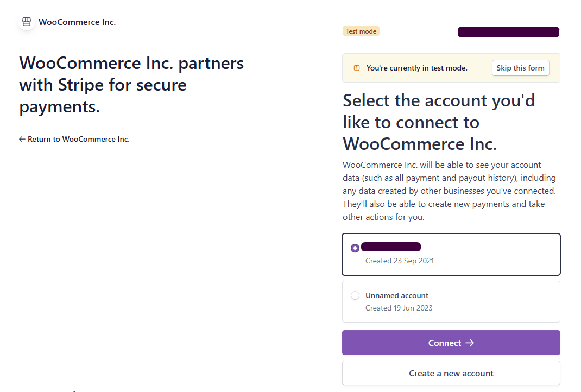Click the 'Created 23 Sep 2021' text
Screen dimensions: 581x392
pyautogui.click(x=399, y=261)
